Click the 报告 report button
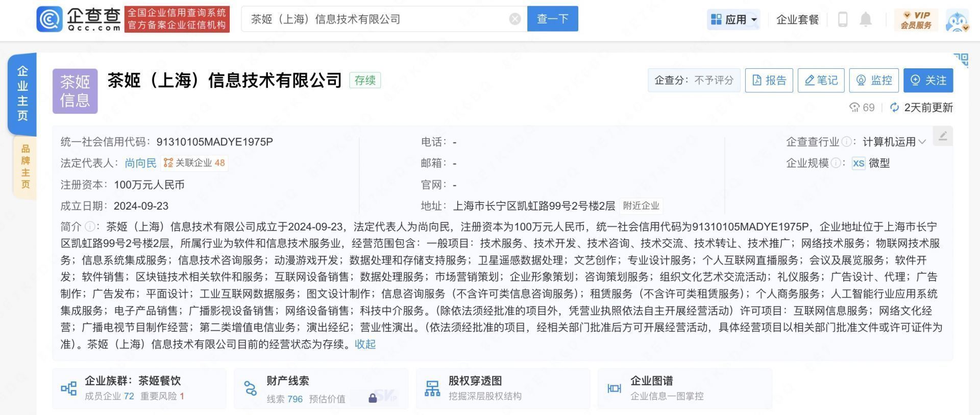 769,80
